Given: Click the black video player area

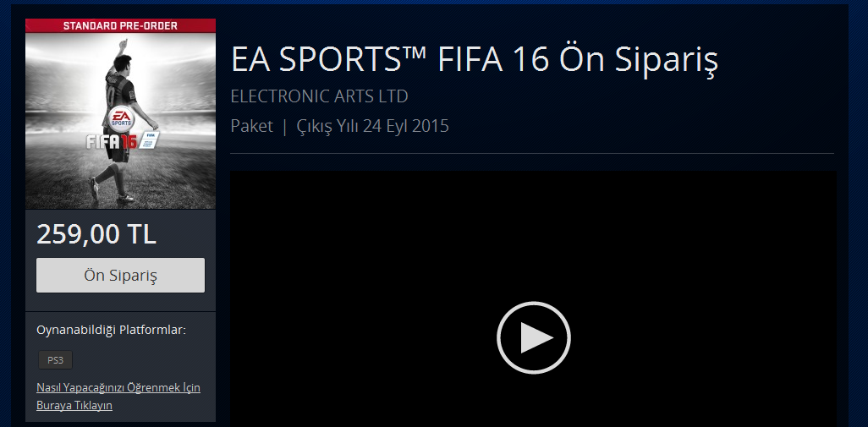Looking at the screenshot, I should 533,298.
